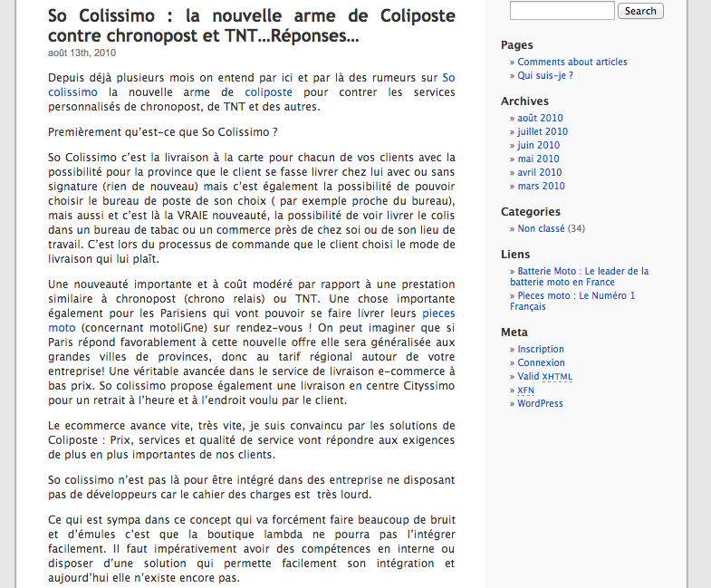View the juillet 2010 archive
Image resolution: width=711 pixels, height=588 pixels.
(x=543, y=131)
